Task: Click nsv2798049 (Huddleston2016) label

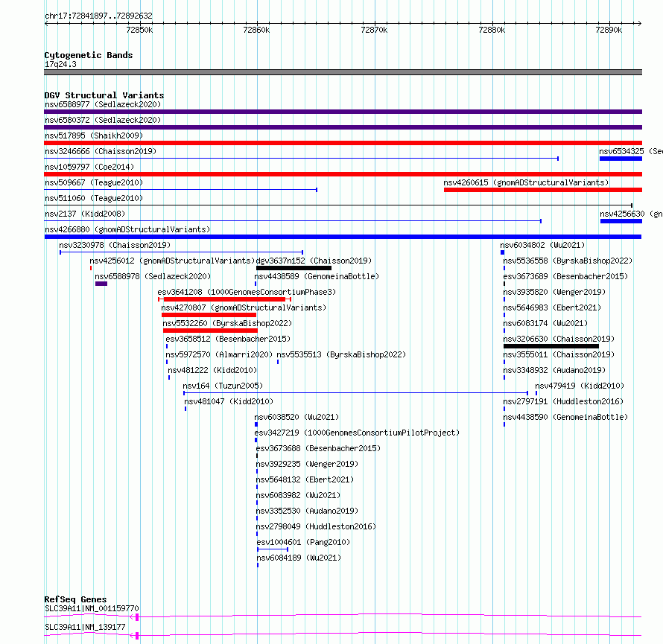Action: click(x=316, y=526)
